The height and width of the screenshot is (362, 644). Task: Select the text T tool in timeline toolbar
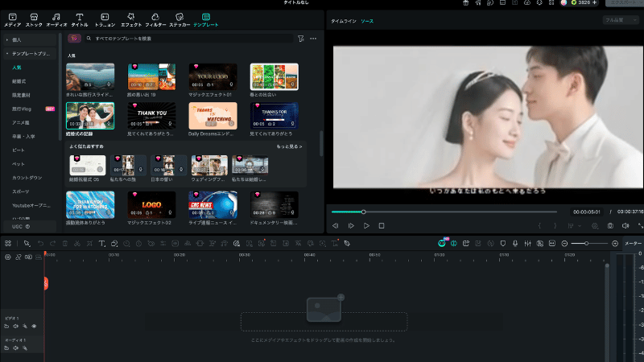tap(102, 244)
